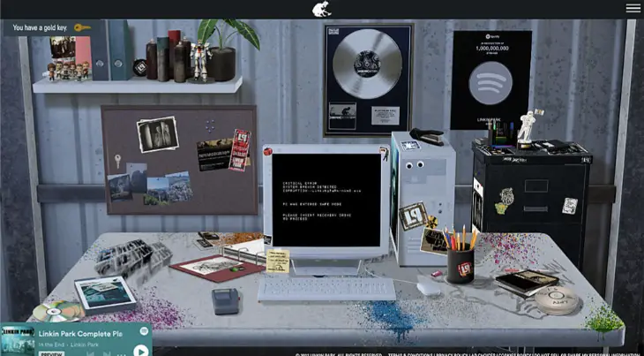Click the framed platinum record
The image size is (644, 356).
tap(368, 80)
